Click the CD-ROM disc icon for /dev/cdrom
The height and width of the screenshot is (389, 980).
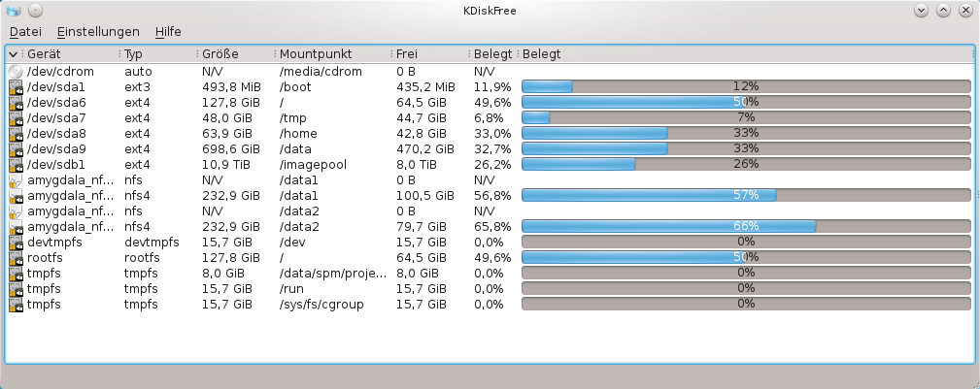click(16, 72)
